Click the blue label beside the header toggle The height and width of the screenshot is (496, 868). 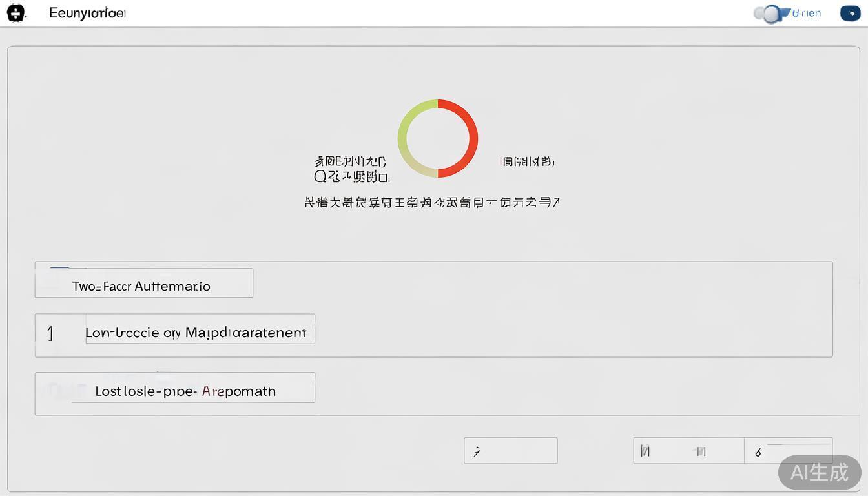(x=806, y=13)
